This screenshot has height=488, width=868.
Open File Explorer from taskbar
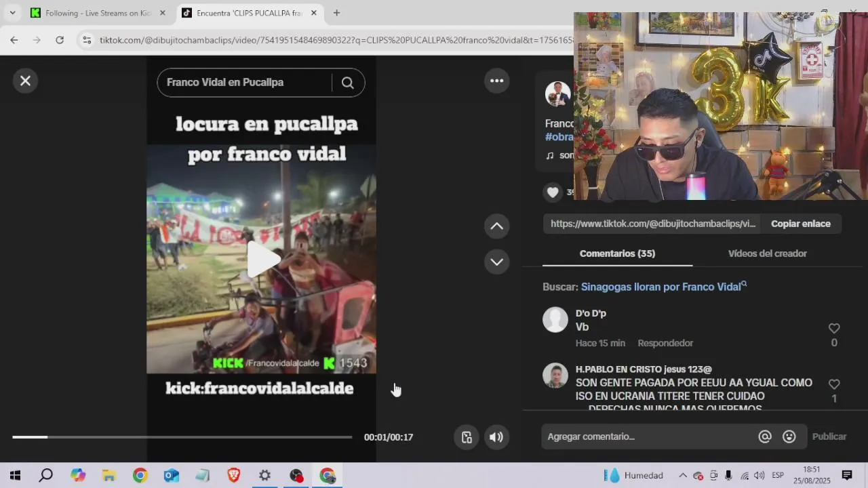(x=109, y=476)
